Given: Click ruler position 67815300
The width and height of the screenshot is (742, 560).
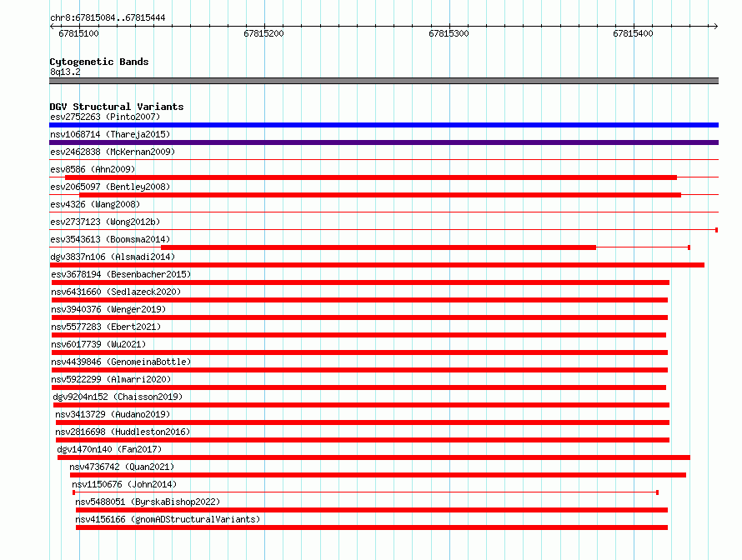Looking at the screenshot, I should [449, 33].
